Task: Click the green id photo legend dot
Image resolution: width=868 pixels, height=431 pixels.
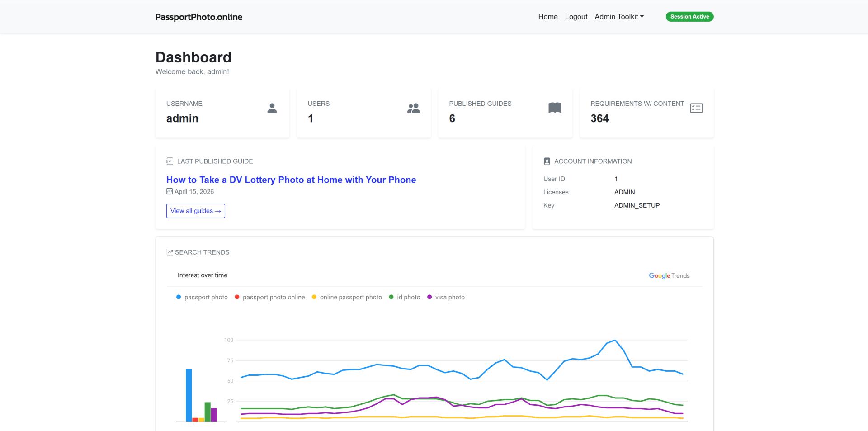Action: 391,297
